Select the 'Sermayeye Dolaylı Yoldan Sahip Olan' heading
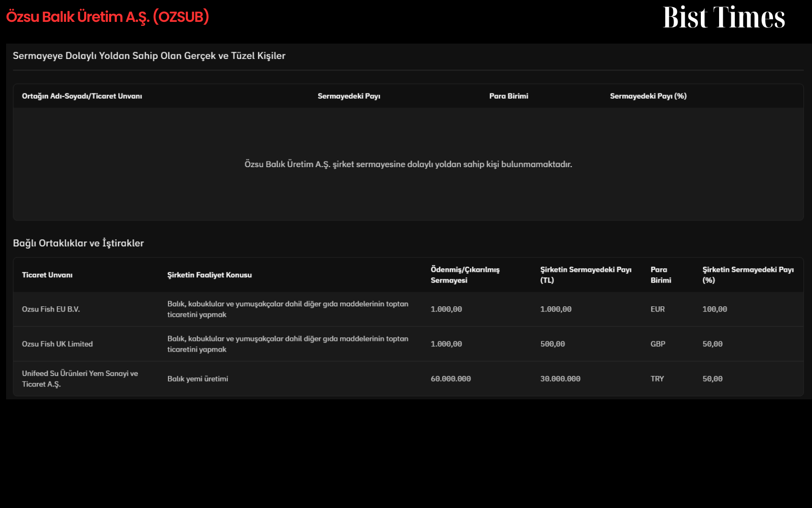The image size is (812, 508). [149, 56]
